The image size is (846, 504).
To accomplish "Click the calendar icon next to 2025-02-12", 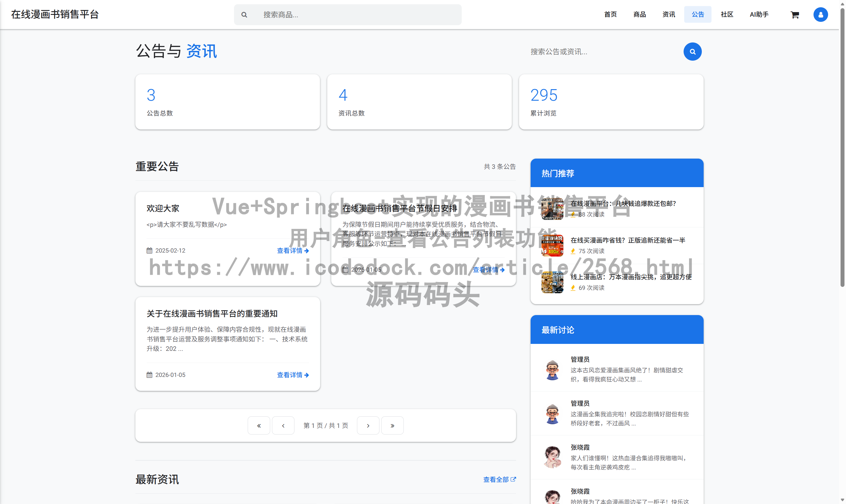I will click(x=150, y=250).
